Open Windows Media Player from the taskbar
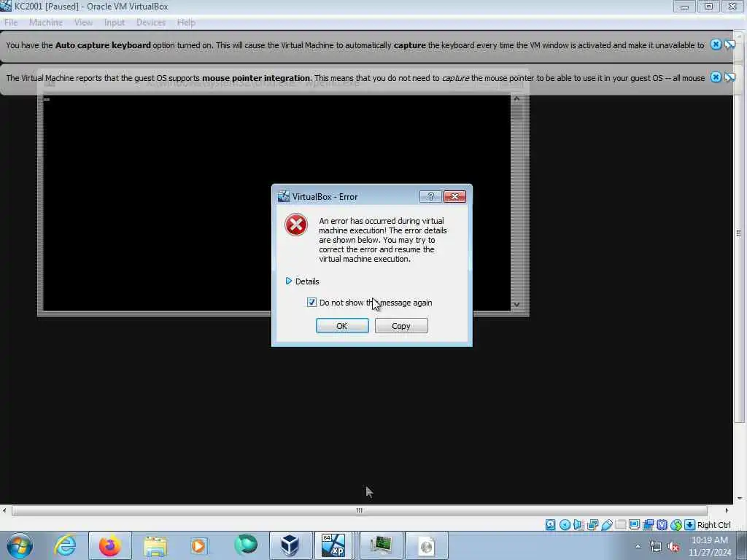The height and width of the screenshot is (560, 747). click(x=198, y=545)
